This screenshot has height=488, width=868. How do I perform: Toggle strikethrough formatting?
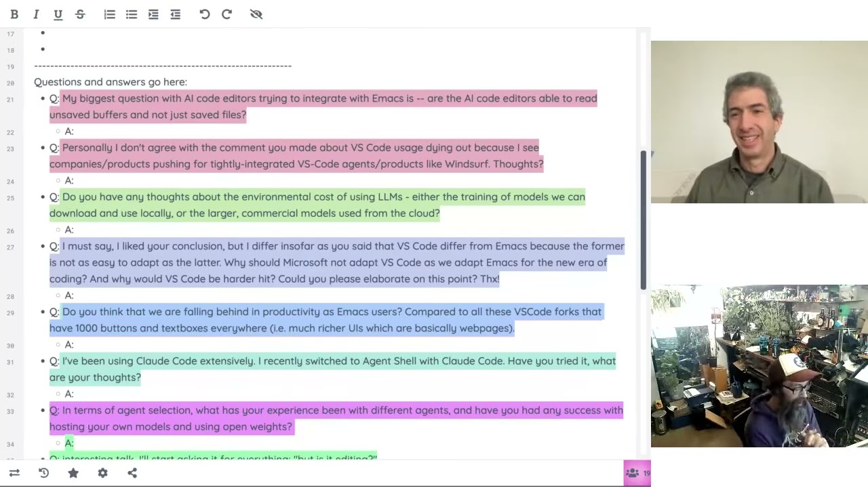point(80,14)
